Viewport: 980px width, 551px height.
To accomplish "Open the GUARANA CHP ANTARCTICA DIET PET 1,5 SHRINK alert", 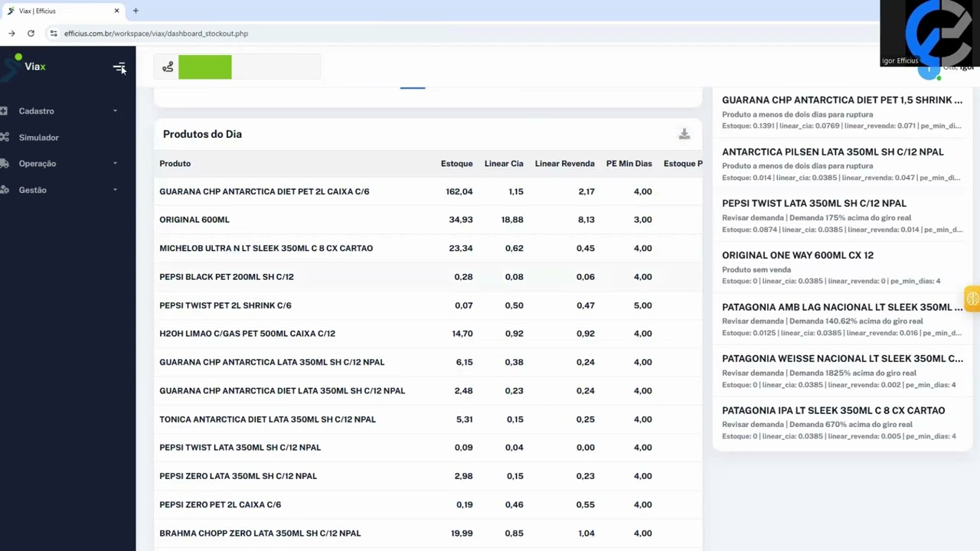I will click(x=842, y=112).
